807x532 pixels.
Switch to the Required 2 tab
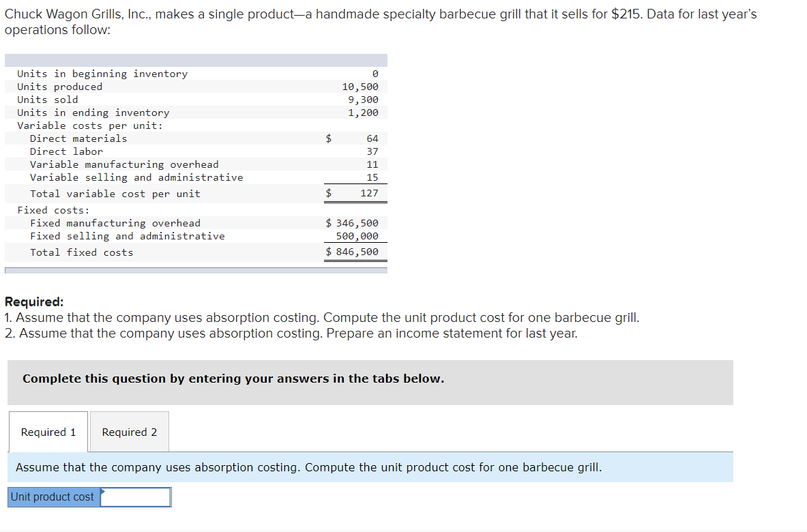point(128,432)
